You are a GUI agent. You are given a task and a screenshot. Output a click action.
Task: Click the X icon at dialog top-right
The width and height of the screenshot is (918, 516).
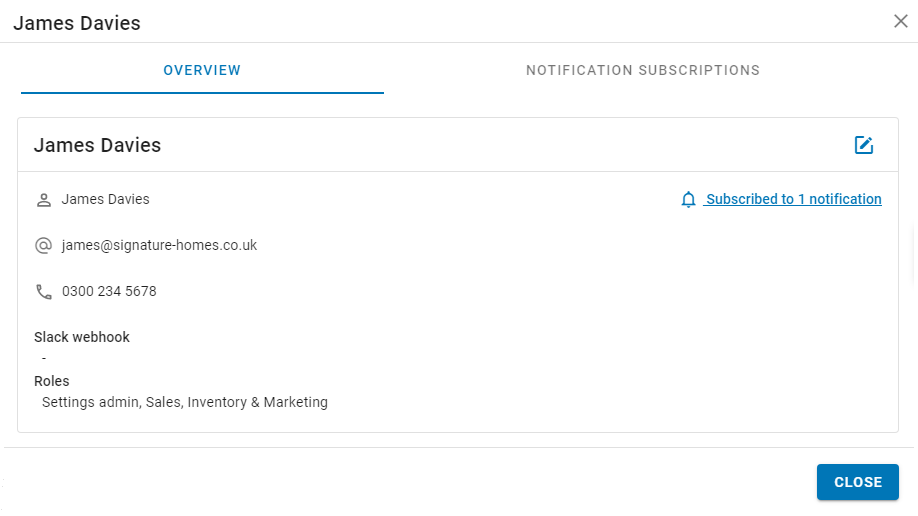coord(900,21)
